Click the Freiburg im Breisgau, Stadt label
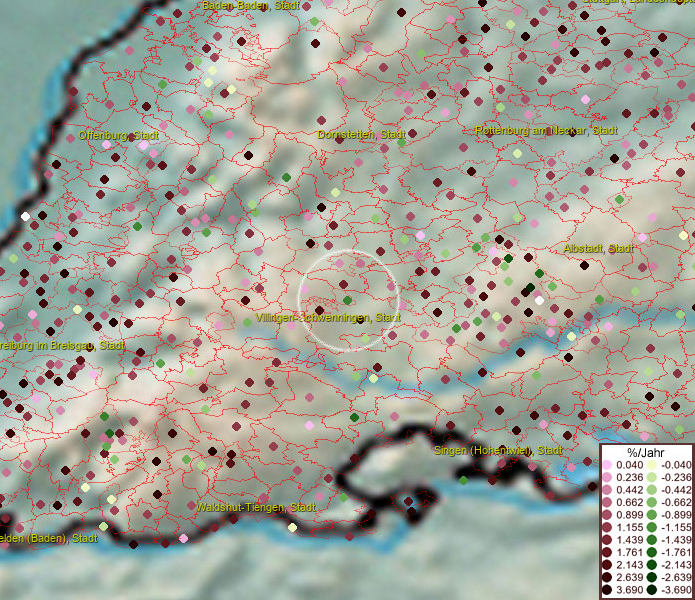The width and height of the screenshot is (695, 600). [x=62, y=346]
